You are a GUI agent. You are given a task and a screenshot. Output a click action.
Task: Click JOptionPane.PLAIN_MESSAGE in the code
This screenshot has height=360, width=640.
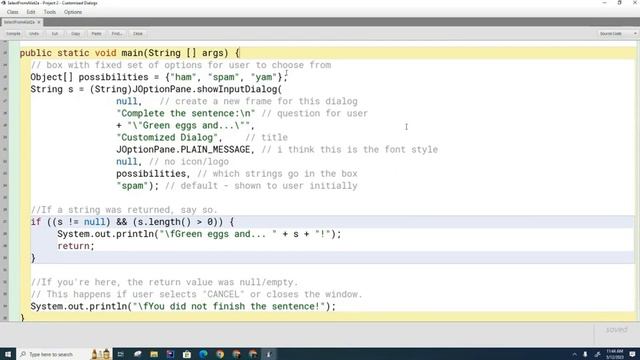[183, 149]
